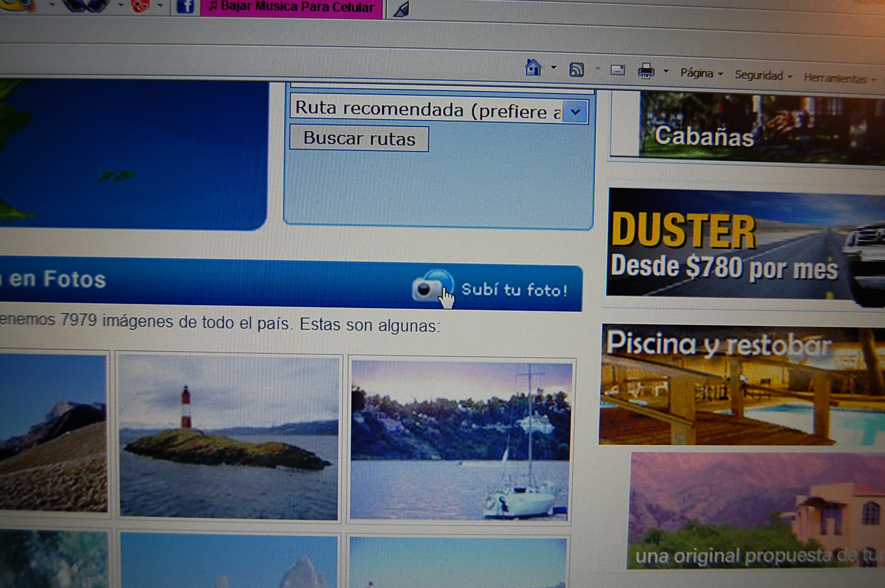
Task: Click the Subí tu foto! link
Action: [514, 290]
